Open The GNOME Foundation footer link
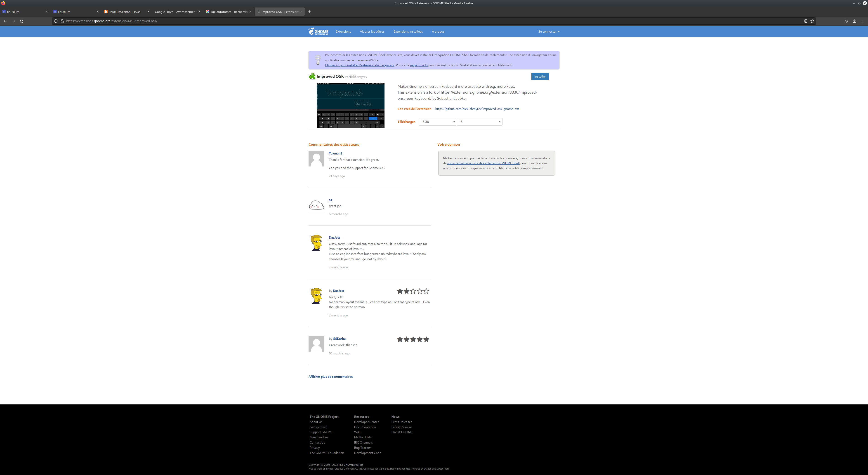 (326, 453)
